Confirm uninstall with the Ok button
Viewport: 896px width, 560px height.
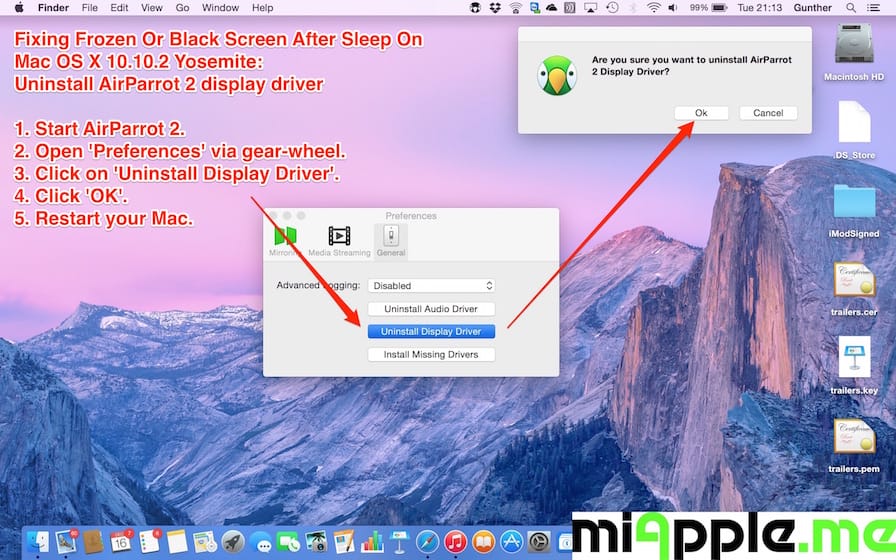click(x=701, y=113)
